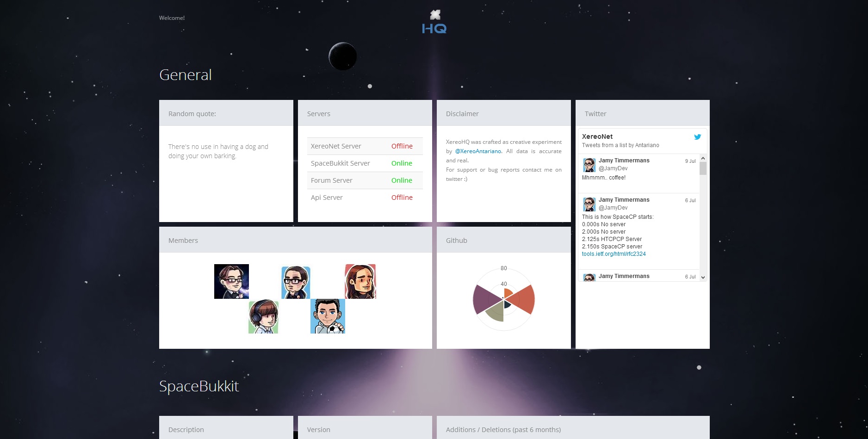
Task: Click the Description panel header
Action: 226,428
